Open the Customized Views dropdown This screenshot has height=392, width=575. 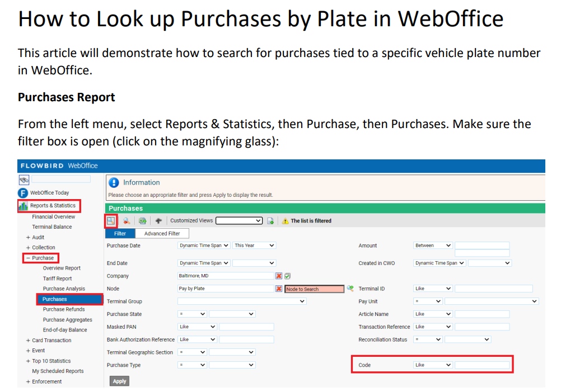click(239, 220)
